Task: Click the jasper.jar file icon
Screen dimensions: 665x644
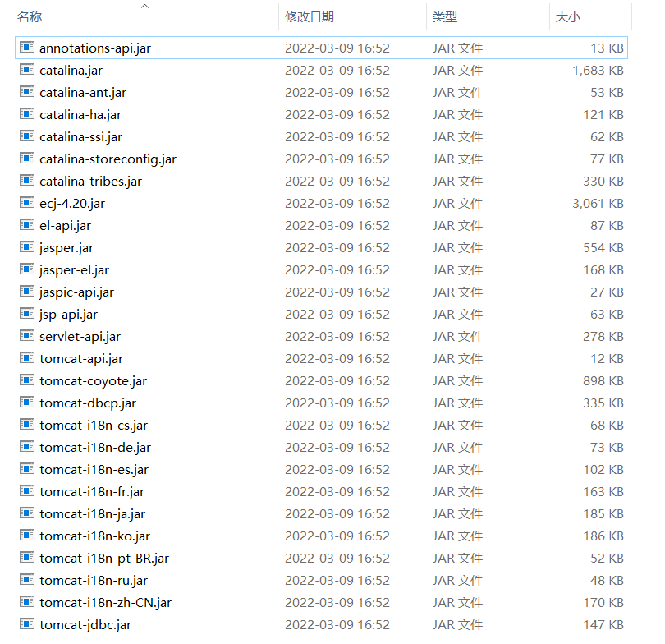Action: 27,246
